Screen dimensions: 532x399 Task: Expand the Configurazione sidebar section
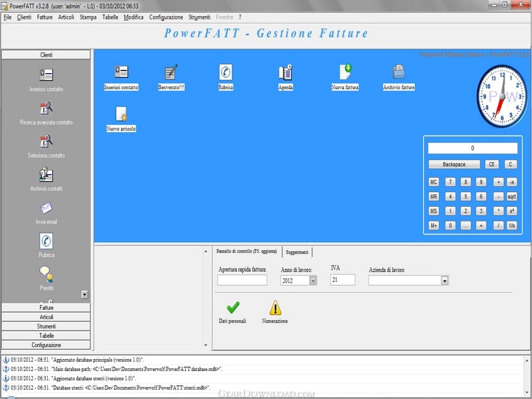(46, 345)
